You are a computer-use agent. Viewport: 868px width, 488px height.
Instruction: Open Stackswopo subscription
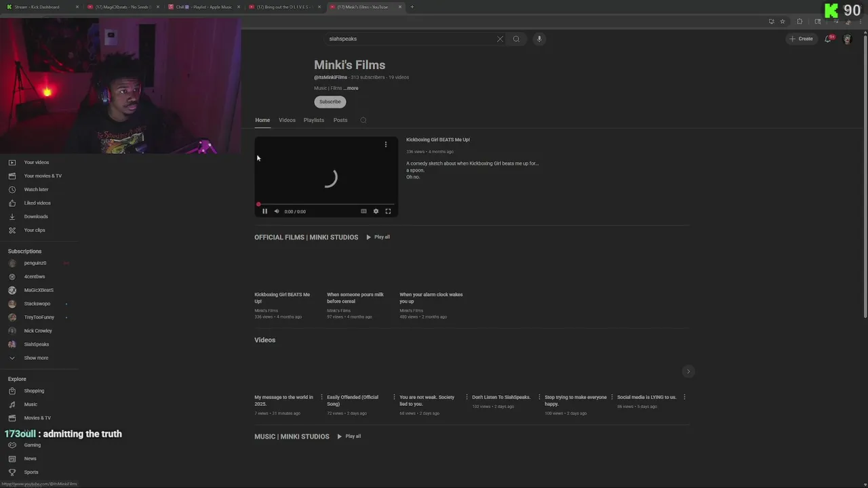point(38,304)
